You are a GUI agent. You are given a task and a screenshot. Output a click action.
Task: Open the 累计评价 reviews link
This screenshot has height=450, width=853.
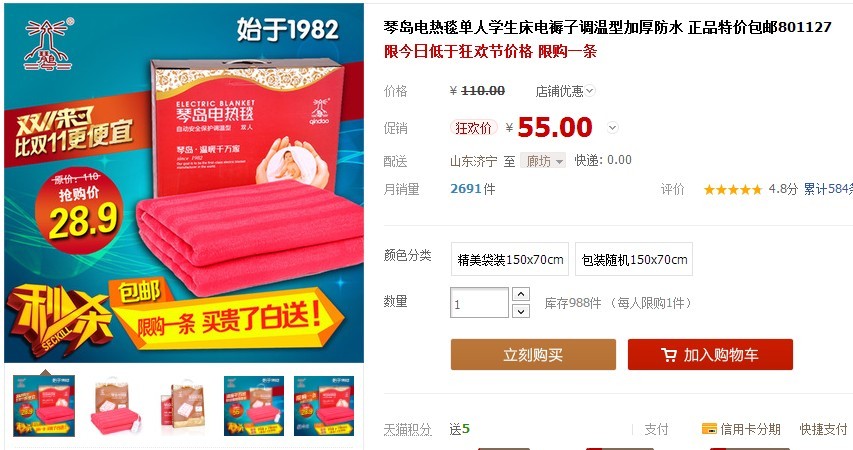click(828, 189)
